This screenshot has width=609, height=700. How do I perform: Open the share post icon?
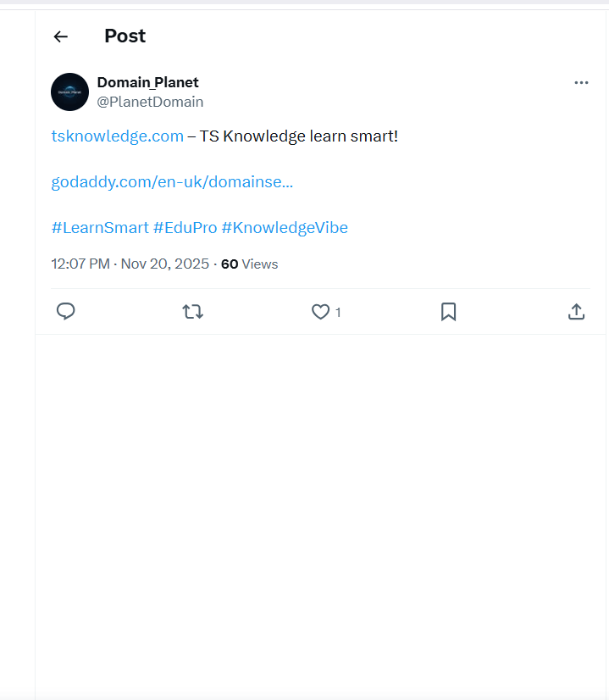(576, 312)
